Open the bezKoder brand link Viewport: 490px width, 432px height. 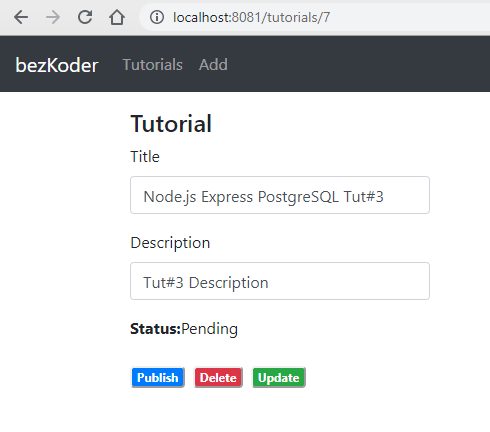click(x=57, y=65)
